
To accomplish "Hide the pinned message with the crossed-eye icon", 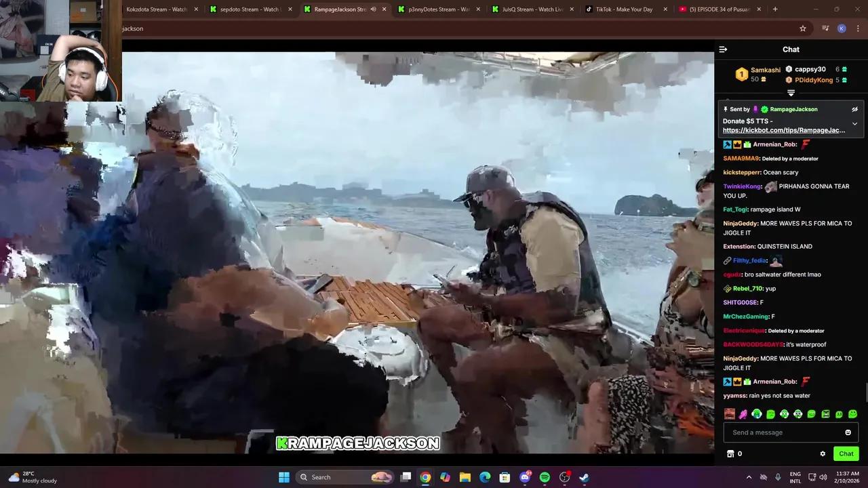I will coord(854,109).
